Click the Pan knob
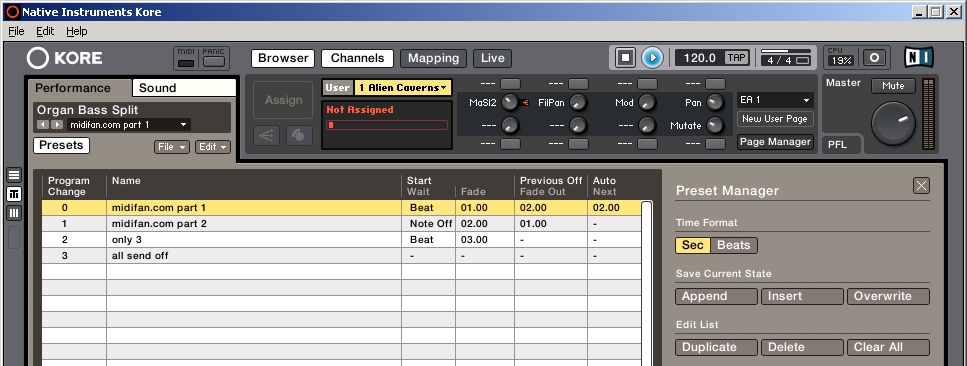The image size is (967, 366). [715, 102]
